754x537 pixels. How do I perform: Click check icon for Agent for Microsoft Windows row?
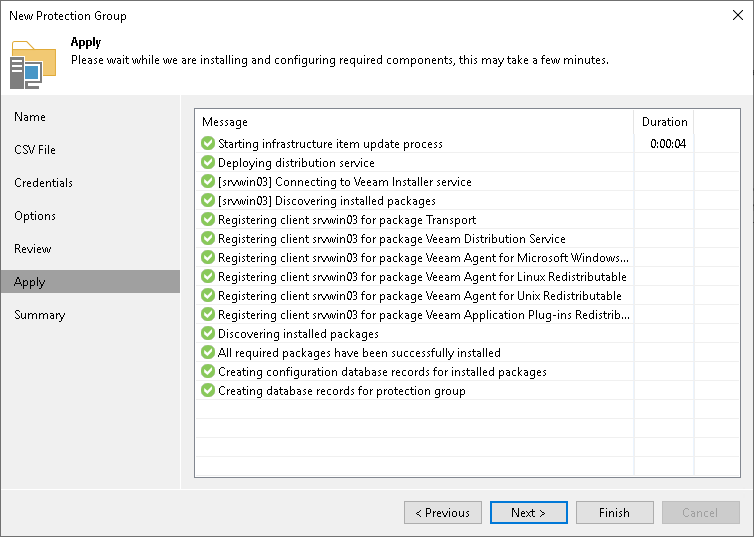point(208,257)
